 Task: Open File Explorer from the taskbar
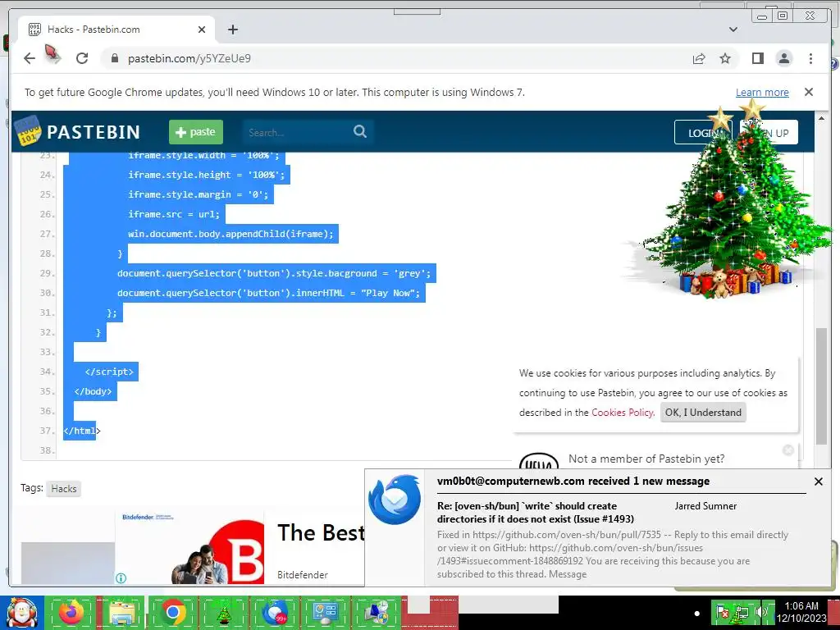(122, 613)
